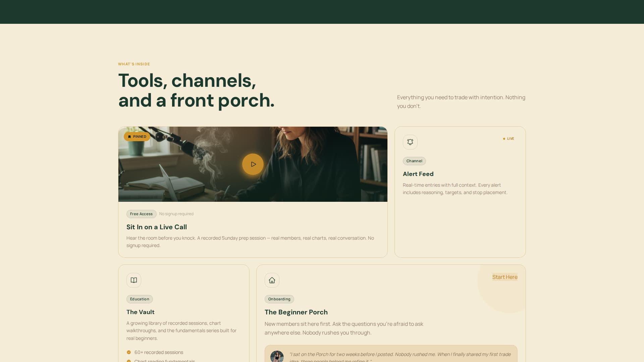
Task: Click the bell icon on the Alert Feed card
Action: coord(410,142)
